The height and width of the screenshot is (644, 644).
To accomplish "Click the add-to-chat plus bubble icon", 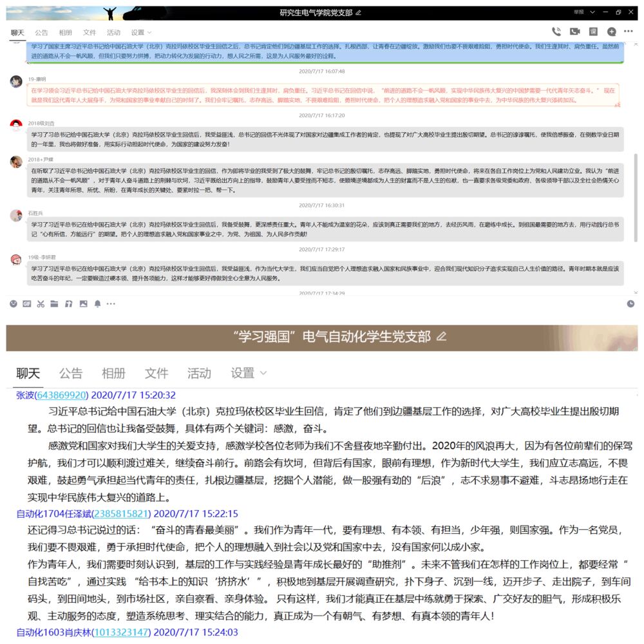I will (x=612, y=32).
